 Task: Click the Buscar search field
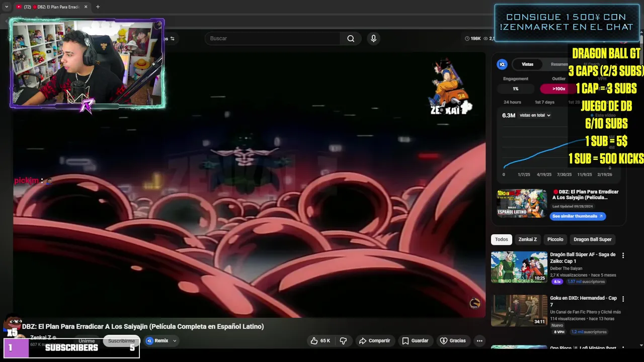pyautogui.click(x=273, y=38)
